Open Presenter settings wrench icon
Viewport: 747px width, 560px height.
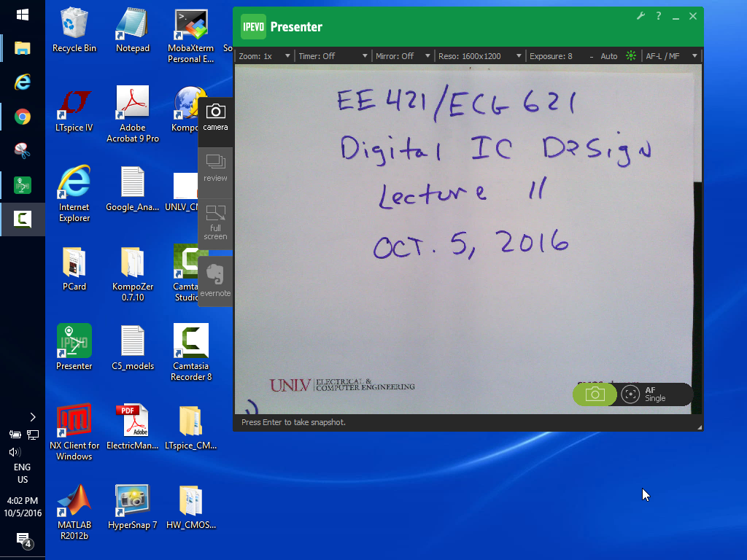click(640, 16)
